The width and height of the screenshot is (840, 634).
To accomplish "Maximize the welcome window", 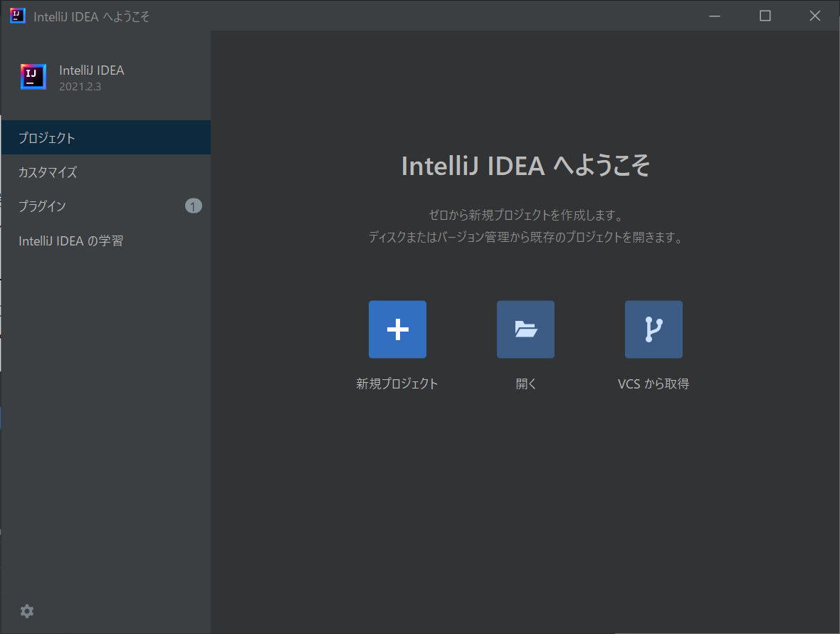I will coord(765,16).
